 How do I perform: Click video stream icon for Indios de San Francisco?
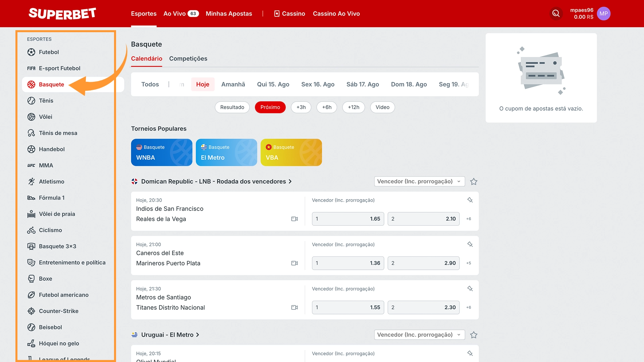[x=294, y=219]
